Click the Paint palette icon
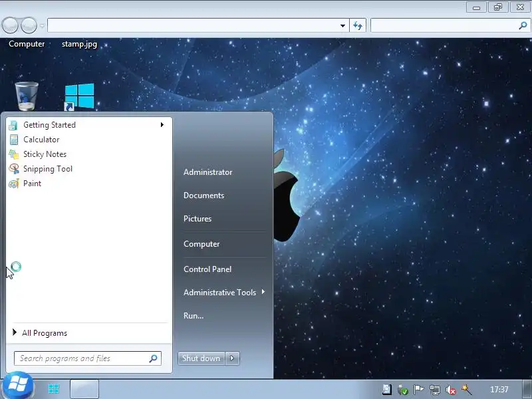532x399 pixels. (x=14, y=184)
